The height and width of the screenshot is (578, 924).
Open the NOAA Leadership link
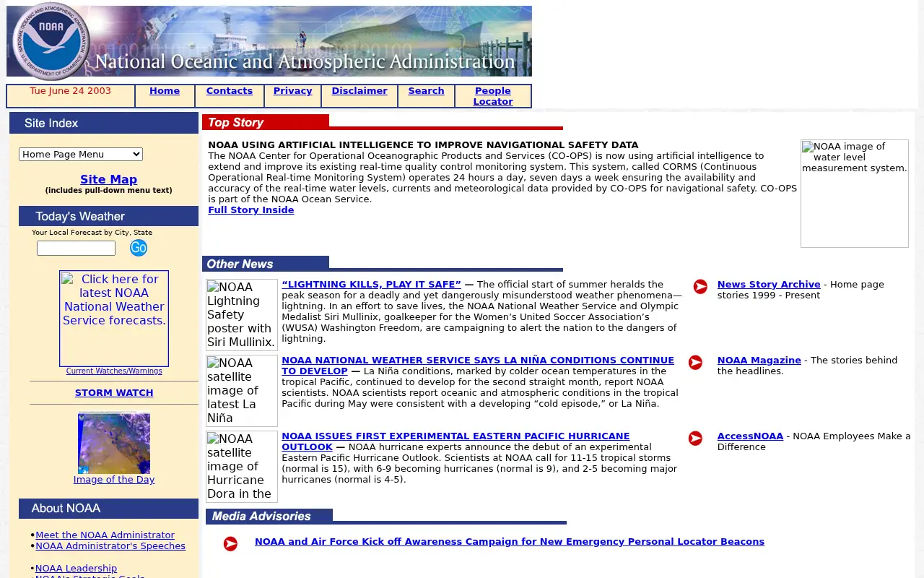tap(76, 568)
